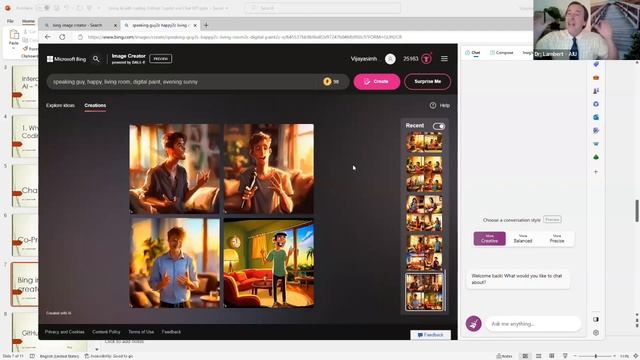Close the 'speaking guy' tab
The width and height of the screenshot is (640, 360).
pyautogui.click(x=195, y=25)
